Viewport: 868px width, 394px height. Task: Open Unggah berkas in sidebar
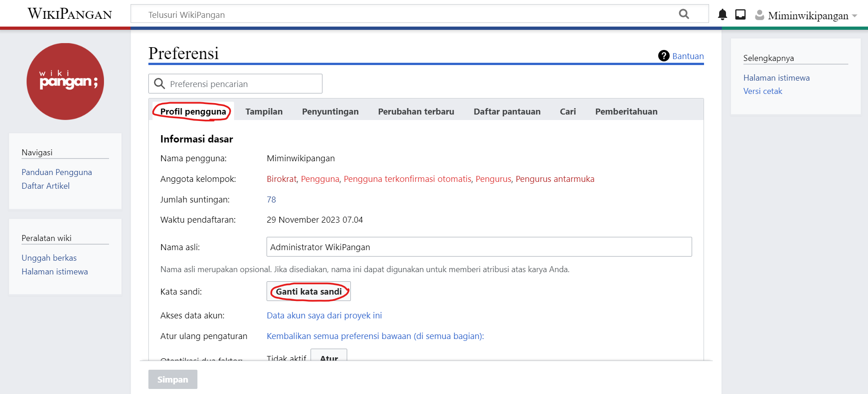[x=49, y=258]
